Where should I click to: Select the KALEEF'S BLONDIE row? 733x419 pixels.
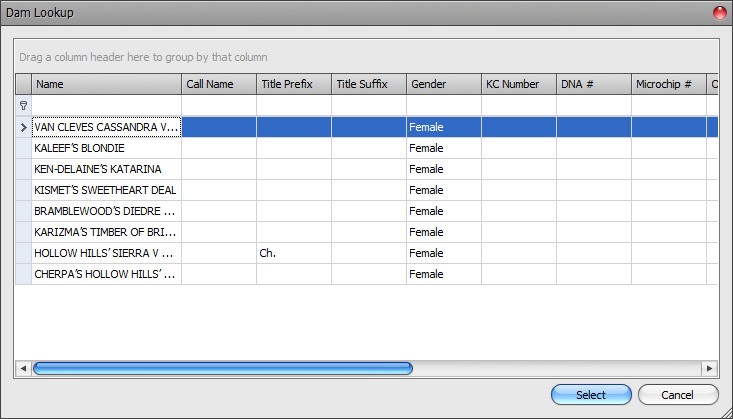click(366, 148)
